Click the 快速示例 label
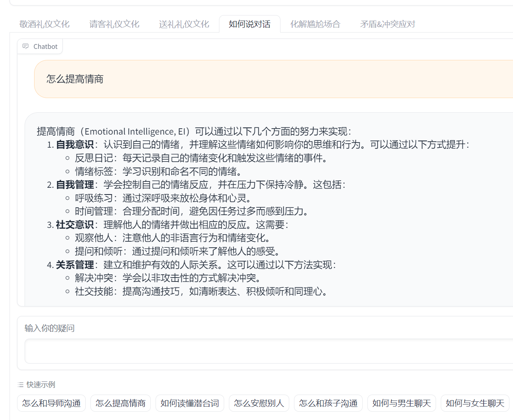513x420 pixels. point(41,385)
